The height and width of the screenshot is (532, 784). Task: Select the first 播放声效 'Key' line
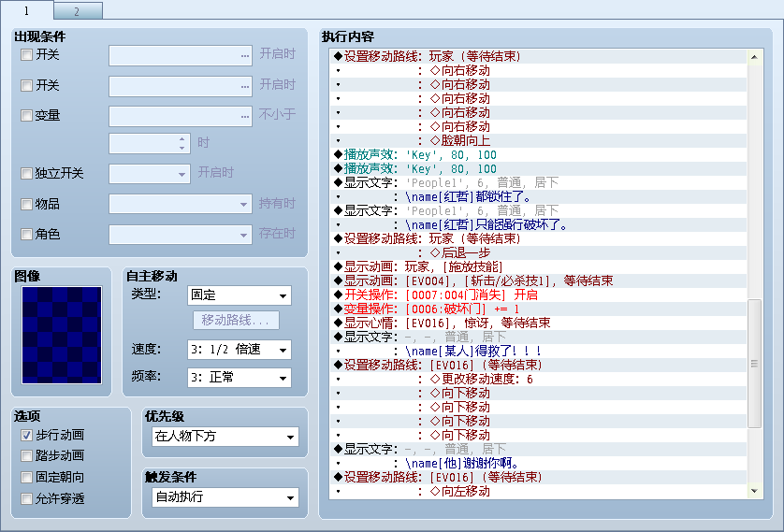(538, 155)
